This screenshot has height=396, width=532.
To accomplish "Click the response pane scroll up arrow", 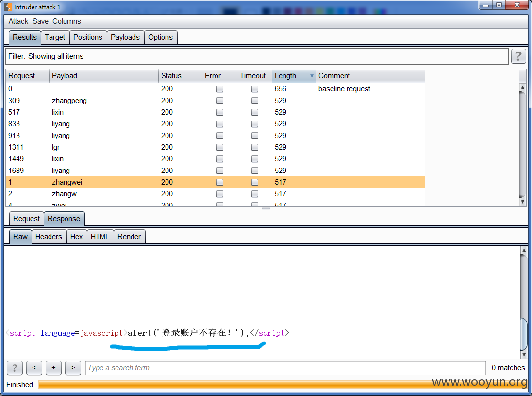I will click(524, 250).
